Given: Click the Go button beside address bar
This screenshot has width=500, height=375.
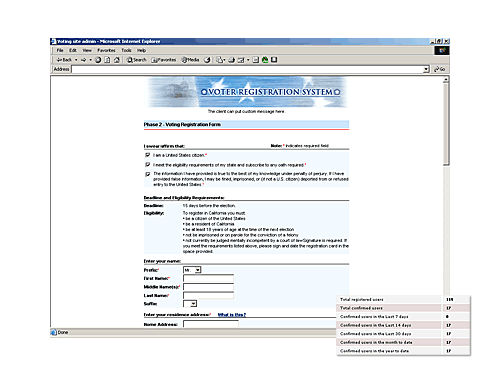Looking at the screenshot, I should pyautogui.click(x=440, y=69).
